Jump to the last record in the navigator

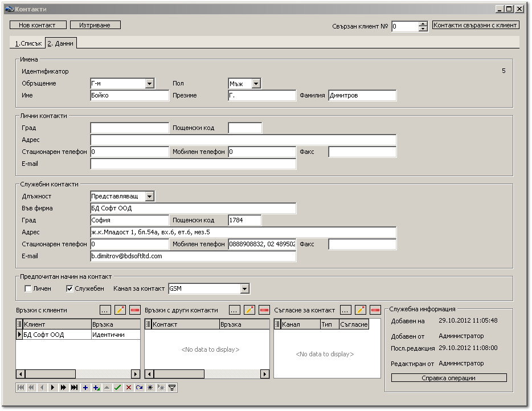point(74,388)
